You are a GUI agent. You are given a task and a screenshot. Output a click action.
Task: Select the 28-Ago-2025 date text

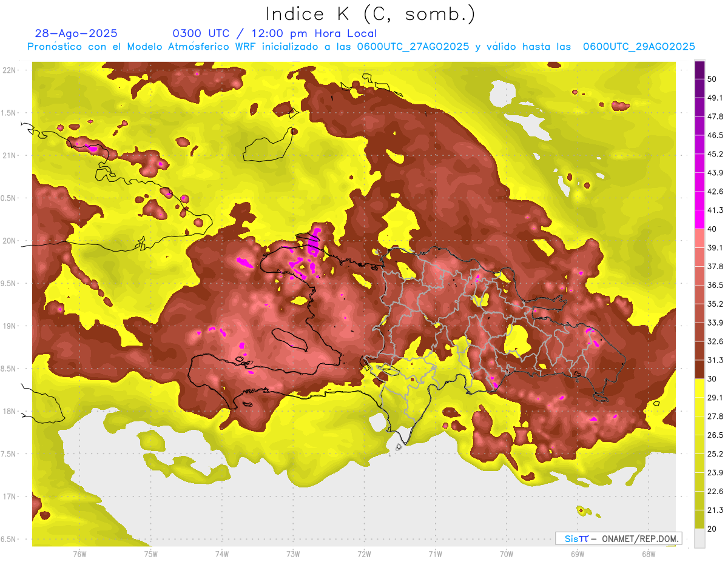(x=76, y=33)
